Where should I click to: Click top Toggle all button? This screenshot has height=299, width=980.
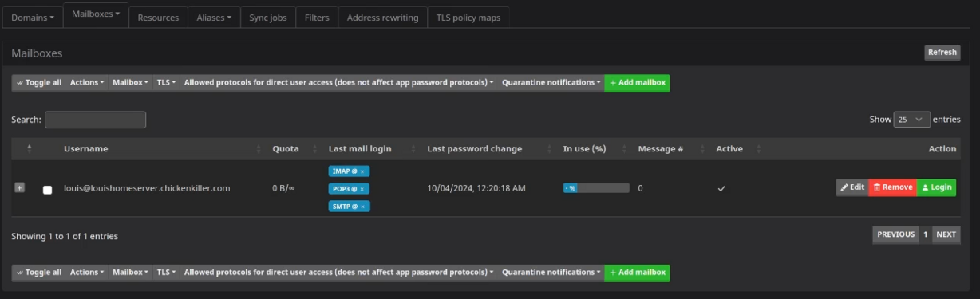[39, 82]
